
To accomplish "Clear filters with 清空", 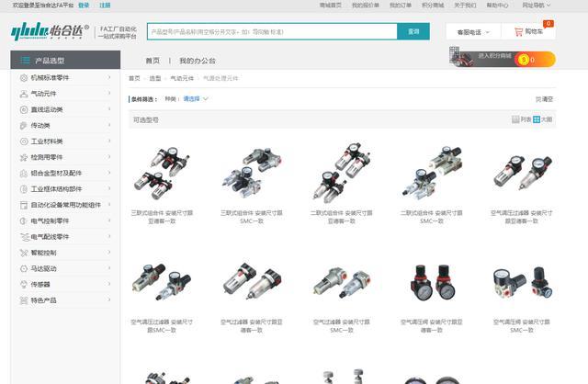I will click(x=544, y=98).
